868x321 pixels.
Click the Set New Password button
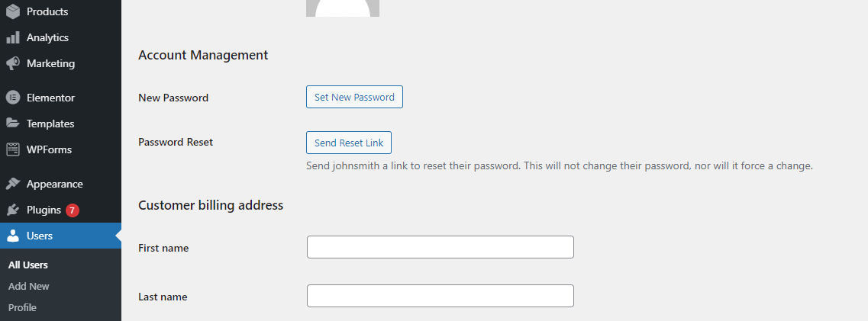[354, 98]
